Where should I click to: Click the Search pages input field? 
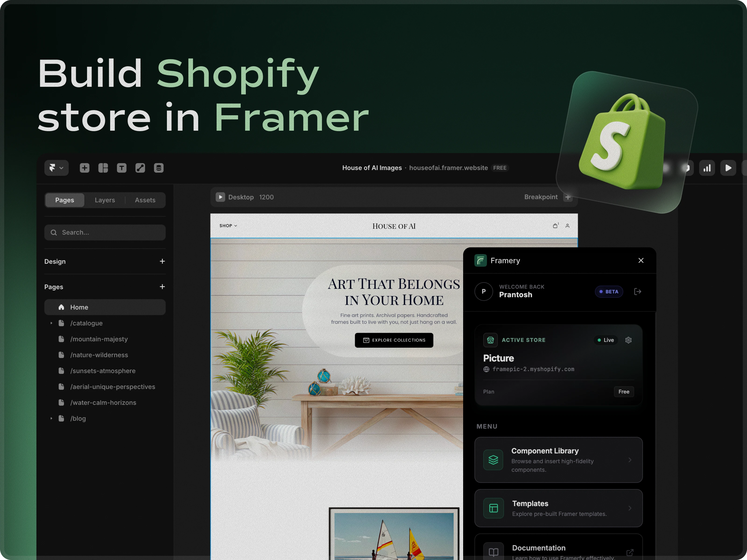pos(105,232)
